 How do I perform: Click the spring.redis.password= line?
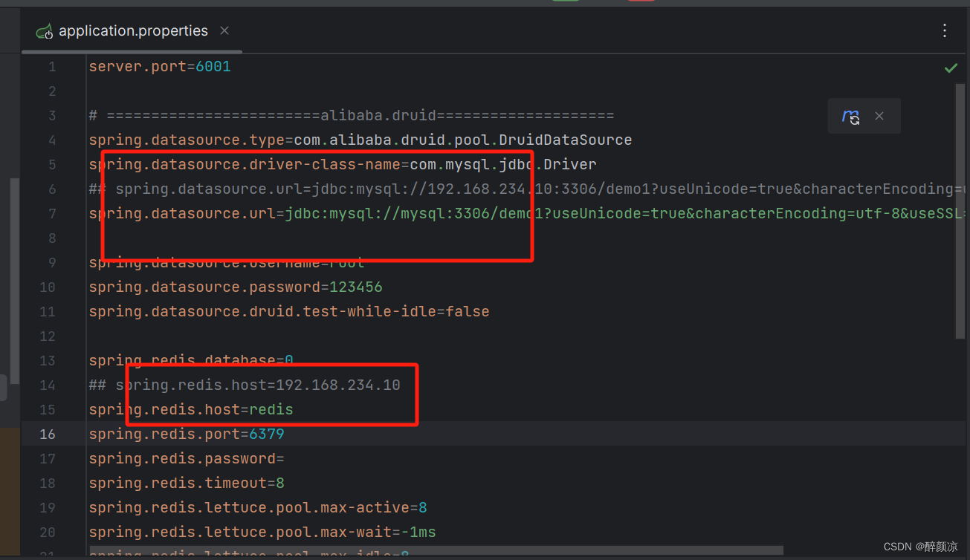[x=187, y=458]
